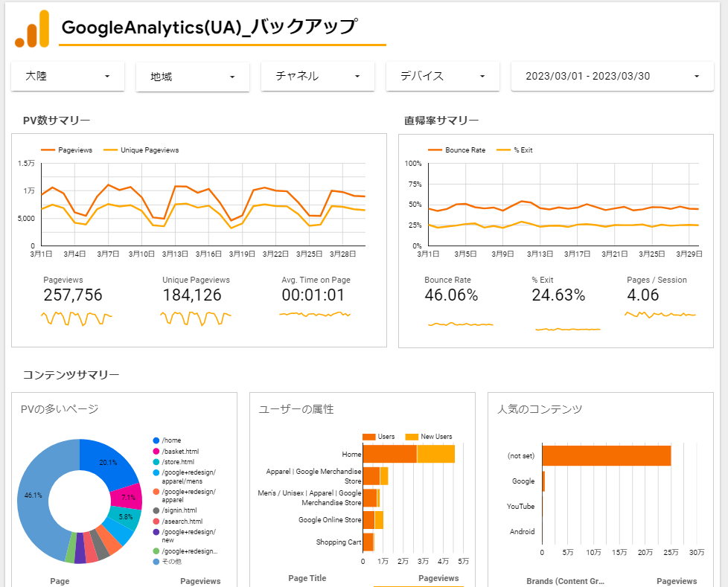Open the チャネル dropdown filter

click(318, 76)
